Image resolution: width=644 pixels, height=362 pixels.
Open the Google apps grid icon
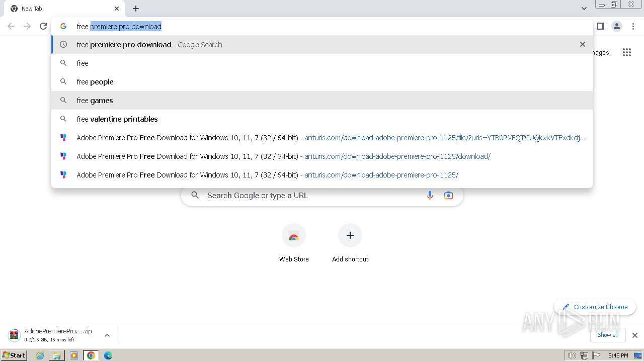(626, 52)
